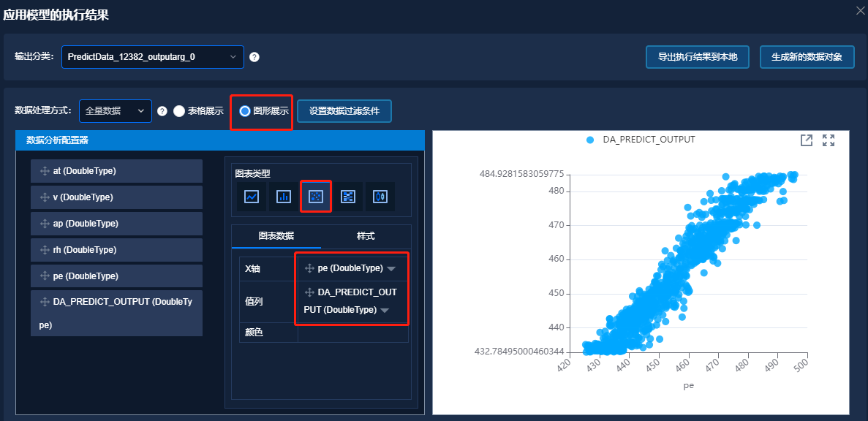Image resolution: width=868 pixels, height=421 pixels.
Task: Open the PredictData_12382_outputarg_0 dropdown
Action: point(152,56)
